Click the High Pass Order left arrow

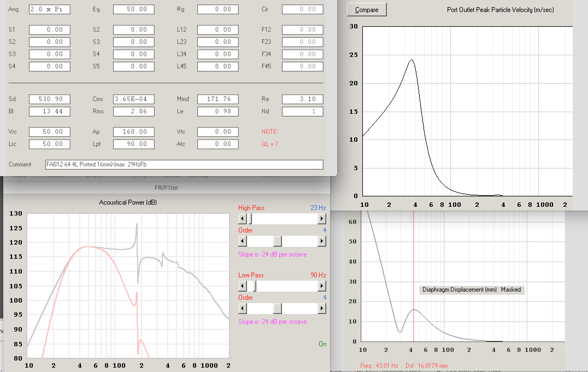[x=243, y=241]
